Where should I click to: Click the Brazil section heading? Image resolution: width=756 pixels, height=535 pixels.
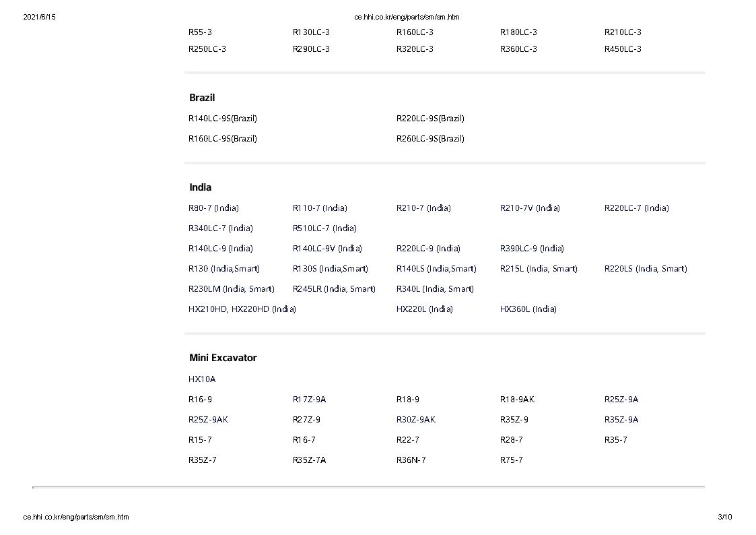click(x=202, y=98)
